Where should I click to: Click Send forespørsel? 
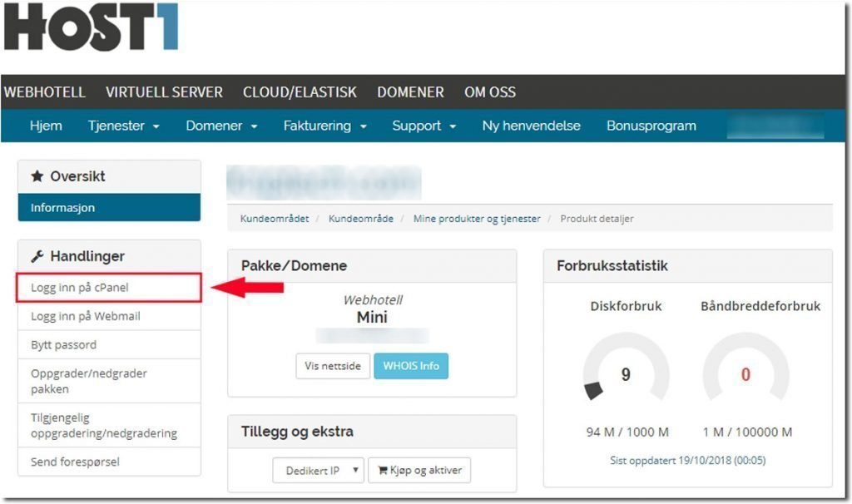[x=109, y=462]
